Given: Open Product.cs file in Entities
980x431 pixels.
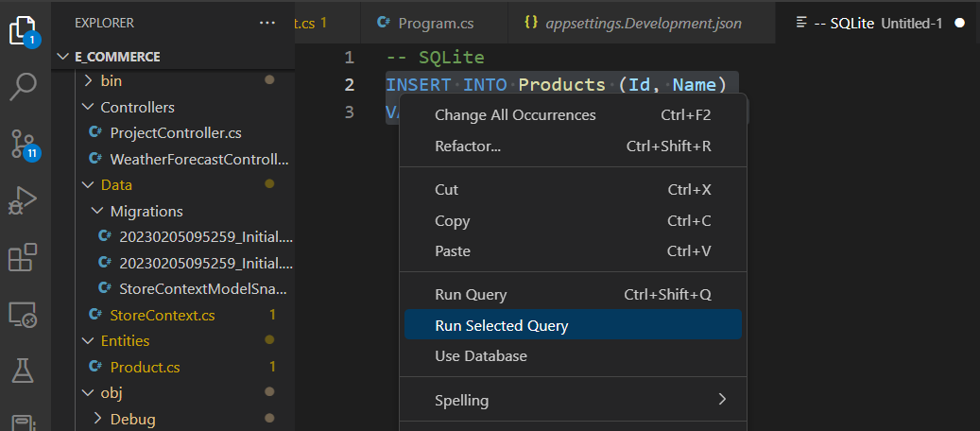Looking at the screenshot, I should pos(145,367).
